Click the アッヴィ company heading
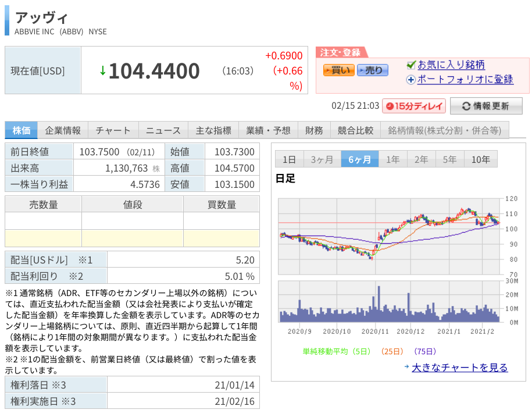This screenshot has height=413, width=532. [x=42, y=17]
